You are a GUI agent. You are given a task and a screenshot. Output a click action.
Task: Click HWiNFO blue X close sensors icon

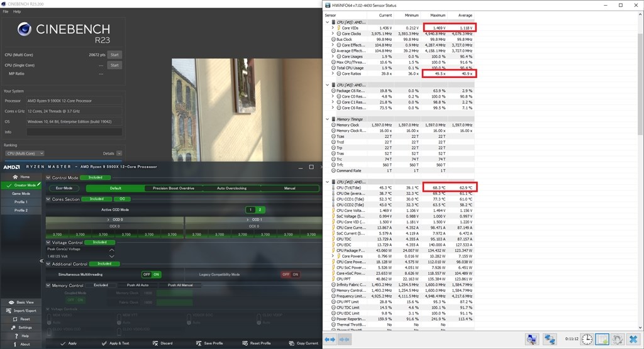pyautogui.click(x=633, y=339)
